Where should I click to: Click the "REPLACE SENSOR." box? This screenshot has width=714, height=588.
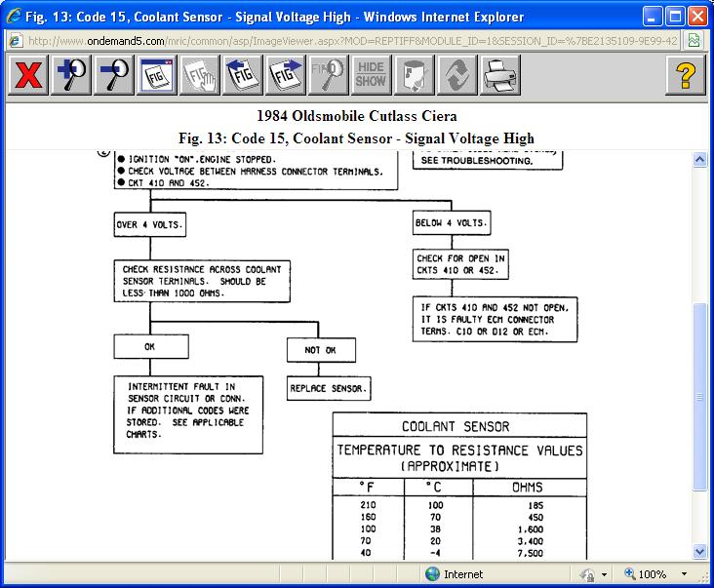pos(329,388)
